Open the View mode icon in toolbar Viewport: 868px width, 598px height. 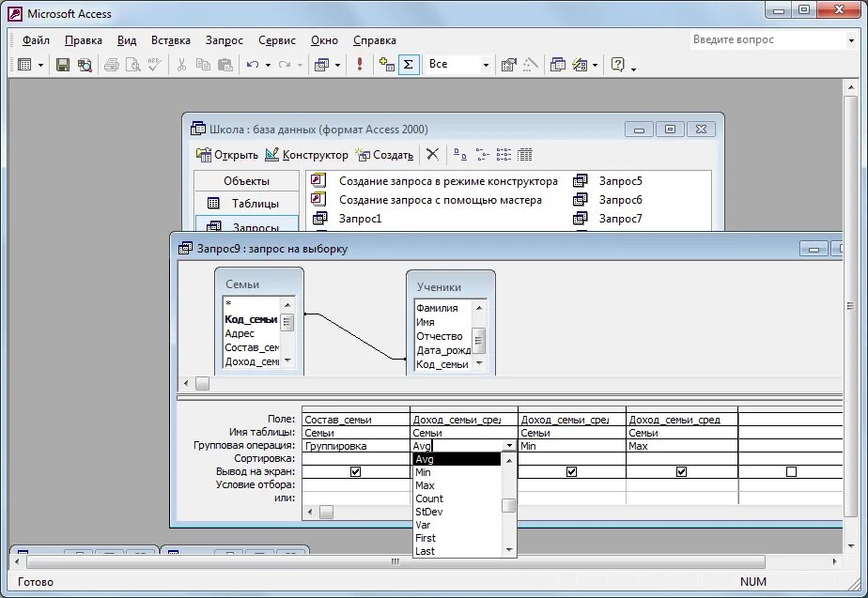24,65
